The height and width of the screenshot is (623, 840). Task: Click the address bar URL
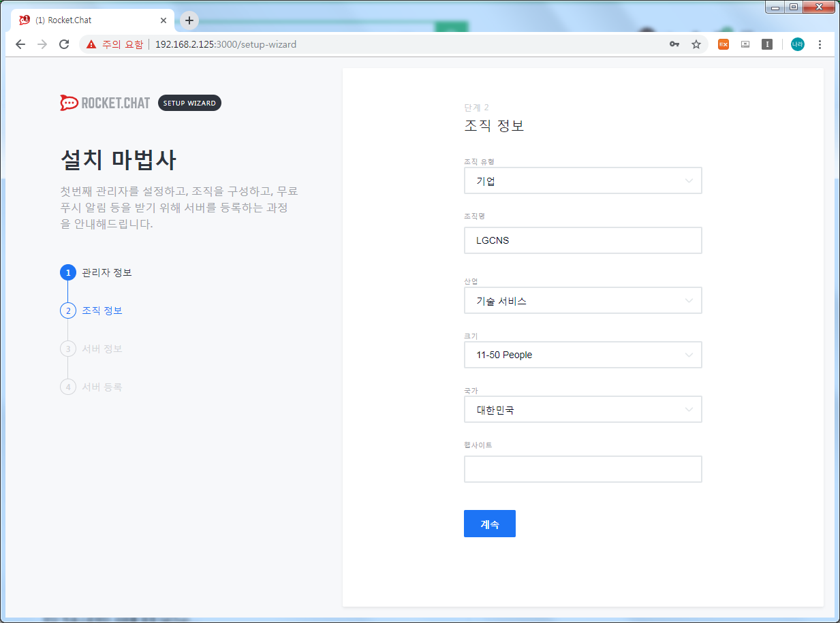point(225,44)
